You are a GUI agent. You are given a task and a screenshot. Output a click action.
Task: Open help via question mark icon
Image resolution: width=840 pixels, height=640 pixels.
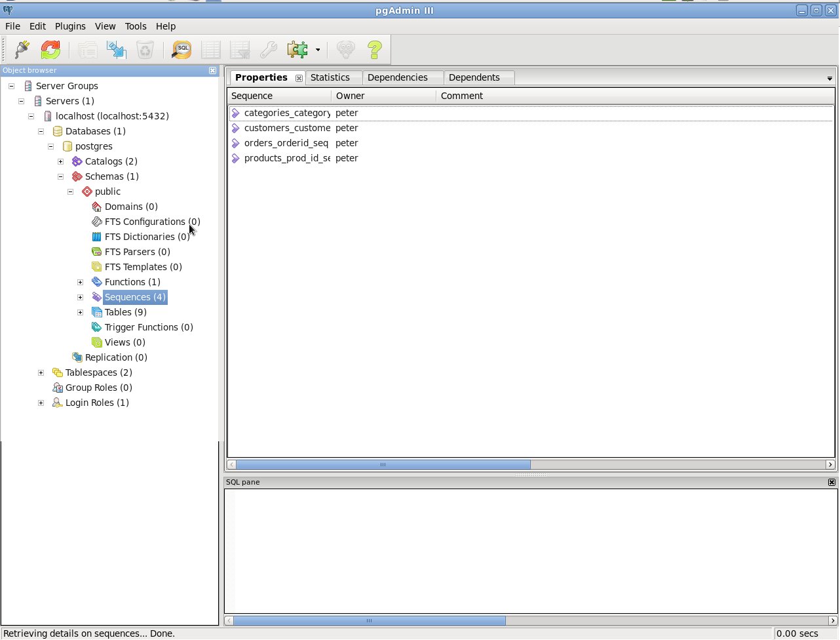pyautogui.click(x=374, y=50)
